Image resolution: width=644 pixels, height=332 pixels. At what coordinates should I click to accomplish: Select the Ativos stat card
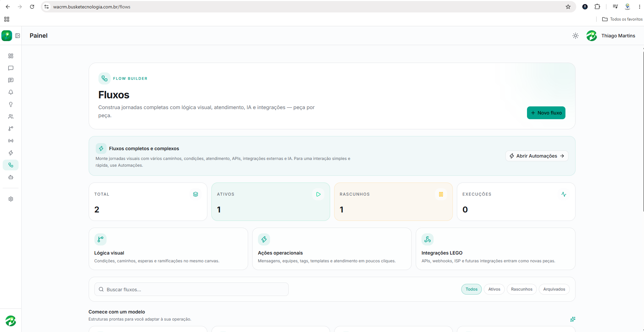270,202
